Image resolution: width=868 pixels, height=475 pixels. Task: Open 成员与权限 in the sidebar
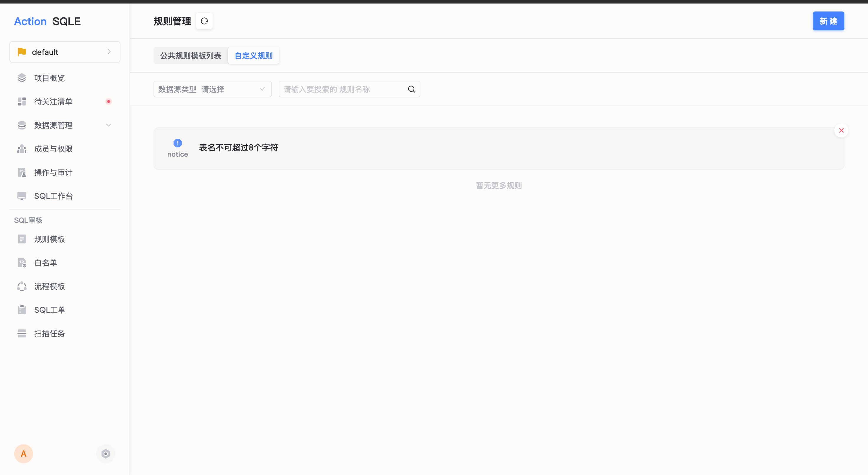pyautogui.click(x=65, y=149)
